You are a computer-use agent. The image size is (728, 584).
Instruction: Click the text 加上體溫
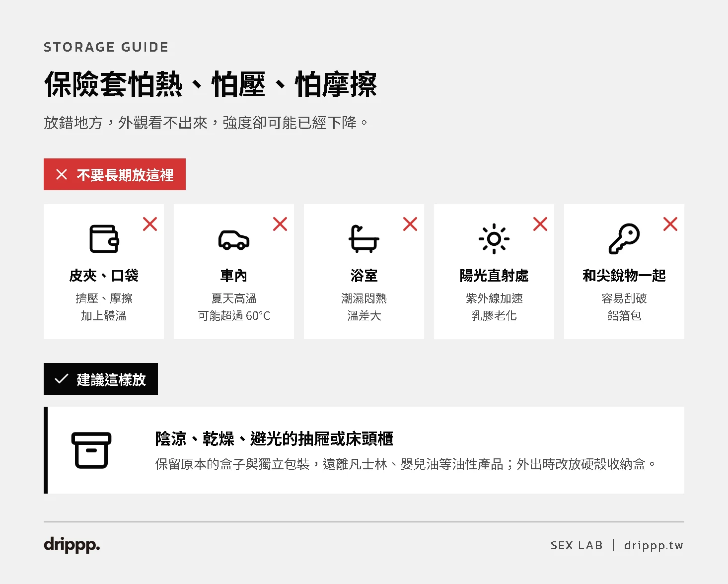point(104,316)
